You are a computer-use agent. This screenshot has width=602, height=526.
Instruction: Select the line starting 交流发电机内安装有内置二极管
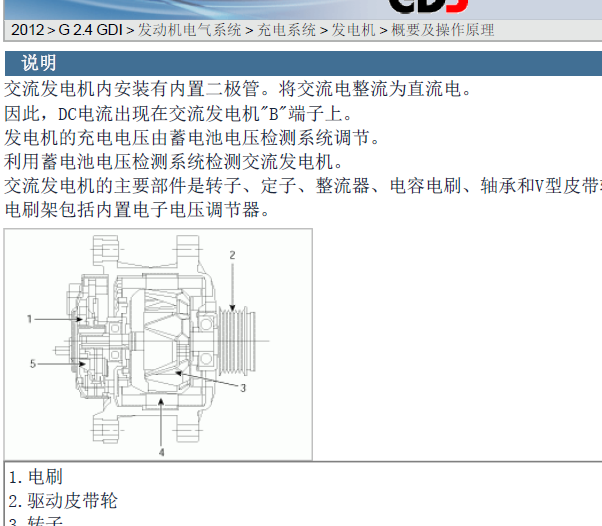pyautogui.click(x=237, y=89)
